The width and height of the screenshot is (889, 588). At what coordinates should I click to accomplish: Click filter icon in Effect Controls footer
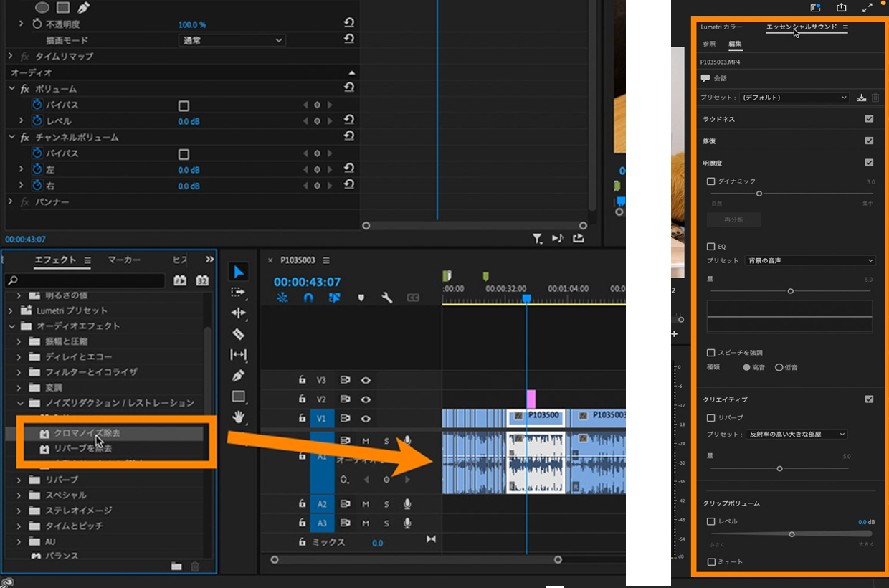(x=537, y=239)
